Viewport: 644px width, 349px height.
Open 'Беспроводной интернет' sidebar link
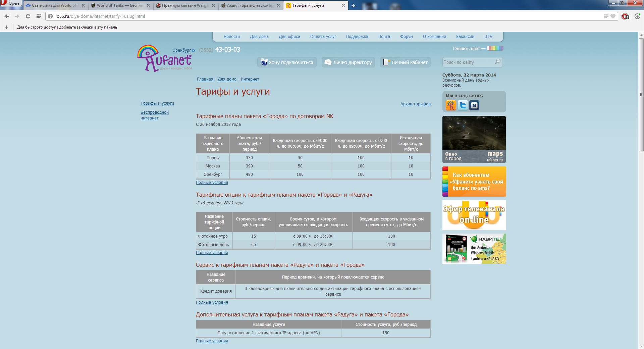155,115
